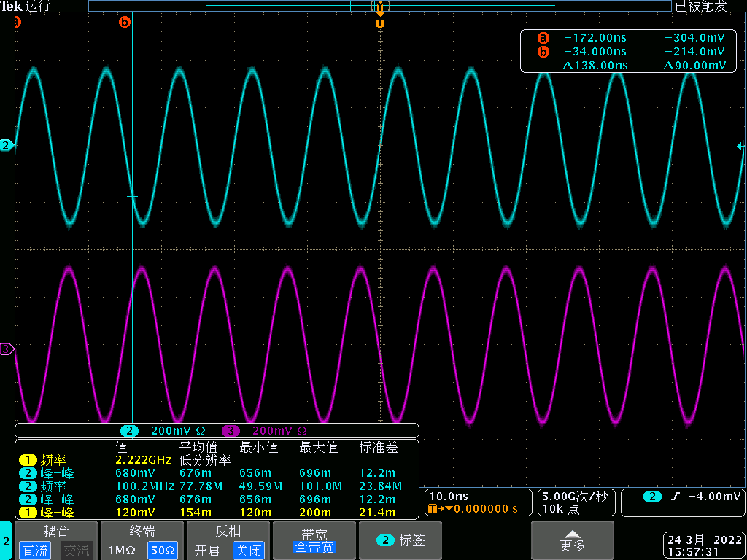Click channel 2 badge of first 峰-峰 row
This screenshot has height=560, width=747.
pos(28,473)
